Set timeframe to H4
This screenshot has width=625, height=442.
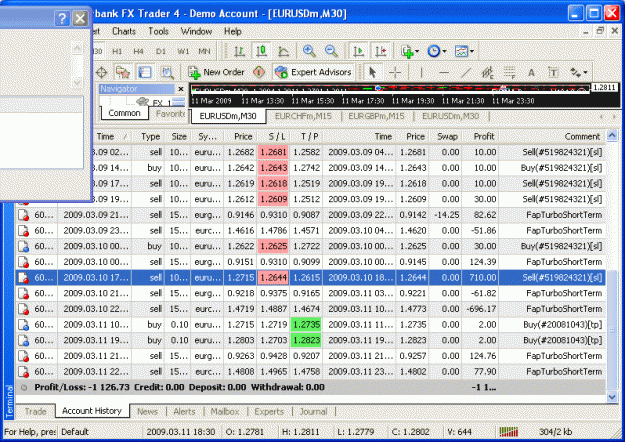(x=138, y=51)
